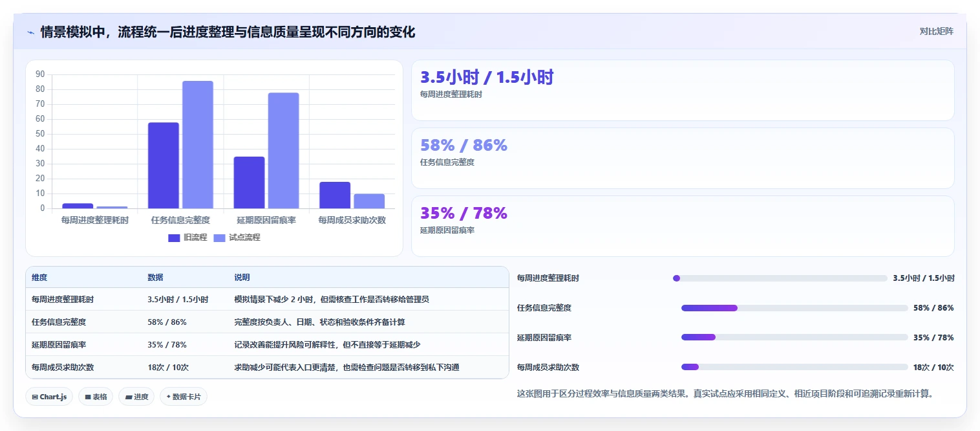Click 试点流程 bar for 任务信息完整度
The height and width of the screenshot is (431, 980).
tap(198, 145)
